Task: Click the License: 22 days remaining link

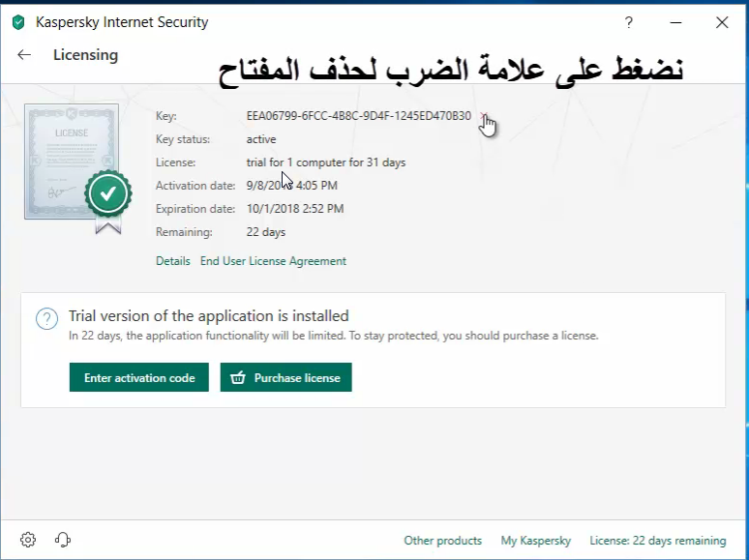Action: pyautogui.click(x=658, y=541)
